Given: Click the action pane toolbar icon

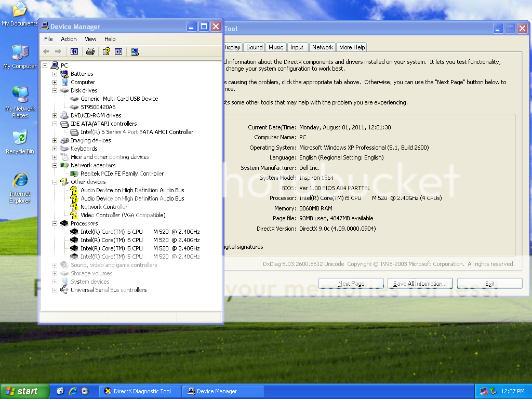Looking at the screenshot, I should 118,51.
